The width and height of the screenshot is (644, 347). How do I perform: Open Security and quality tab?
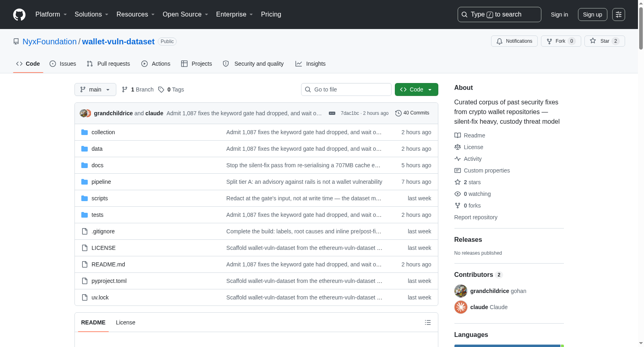click(253, 64)
